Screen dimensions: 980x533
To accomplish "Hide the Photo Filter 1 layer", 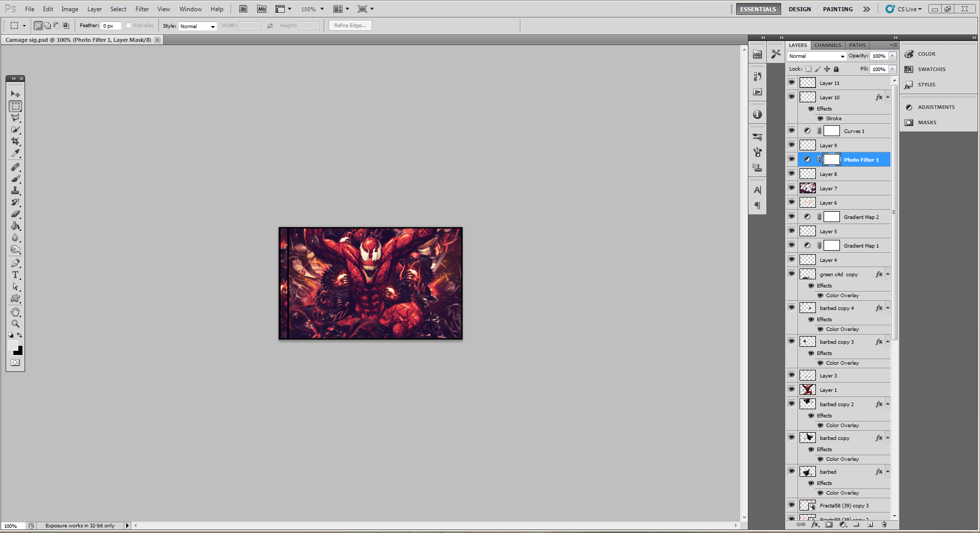I will tap(791, 159).
